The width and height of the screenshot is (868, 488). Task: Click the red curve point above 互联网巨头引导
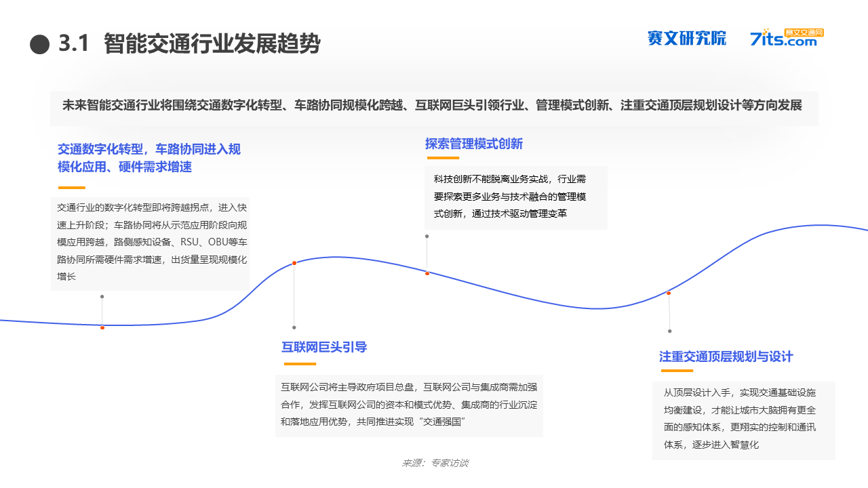pos(294,263)
